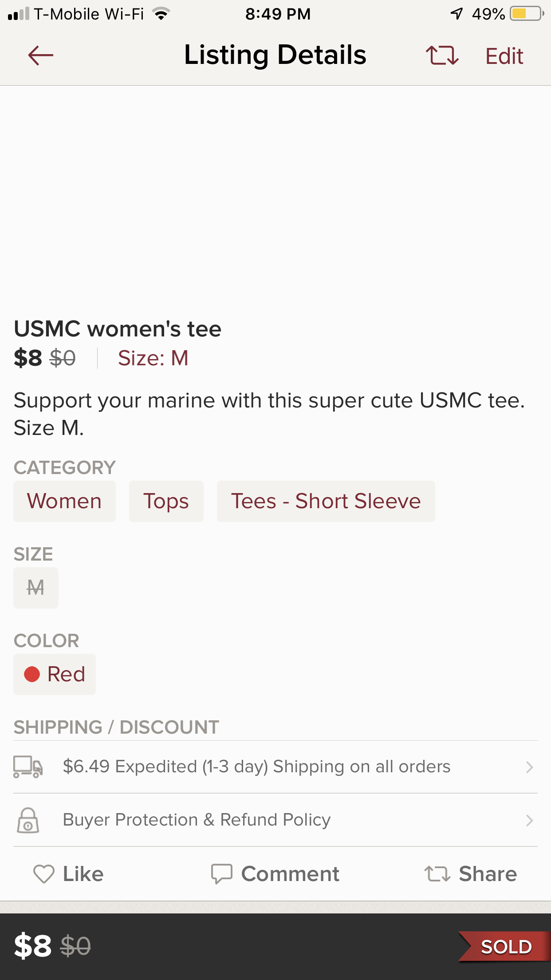Tap the Share arrows icon at bottom
Viewport: 551px width, 980px height.
coord(437,874)
